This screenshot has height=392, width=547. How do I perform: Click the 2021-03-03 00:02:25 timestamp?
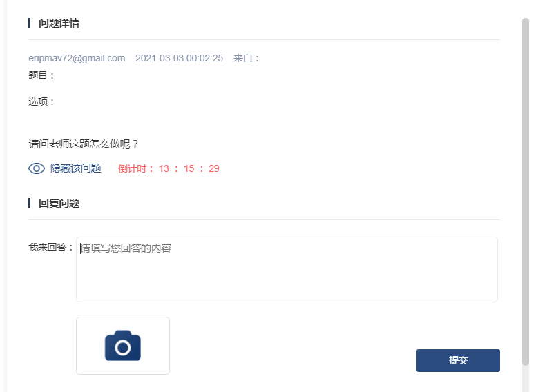coord(179,58)
